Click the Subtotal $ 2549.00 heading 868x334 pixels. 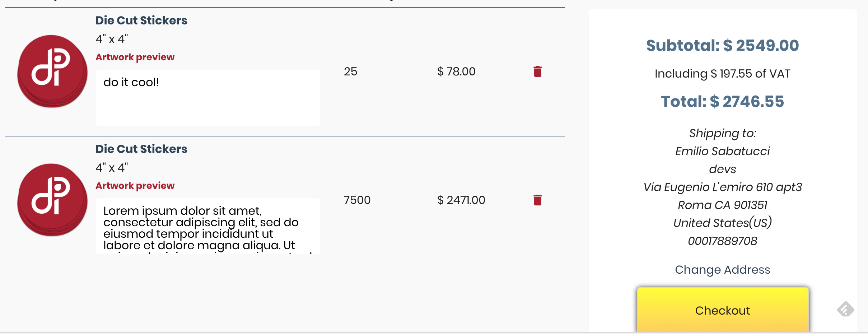(722, 46)
